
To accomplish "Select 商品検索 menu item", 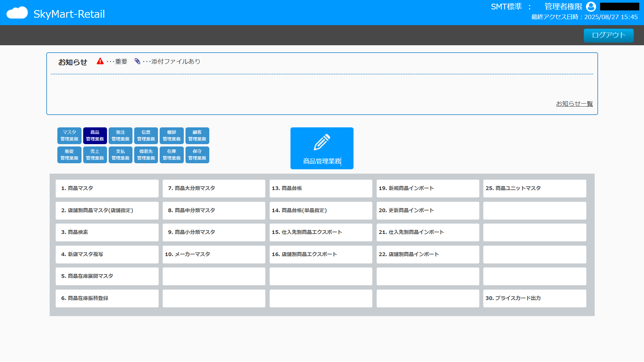I will click(x=107, y=232).
